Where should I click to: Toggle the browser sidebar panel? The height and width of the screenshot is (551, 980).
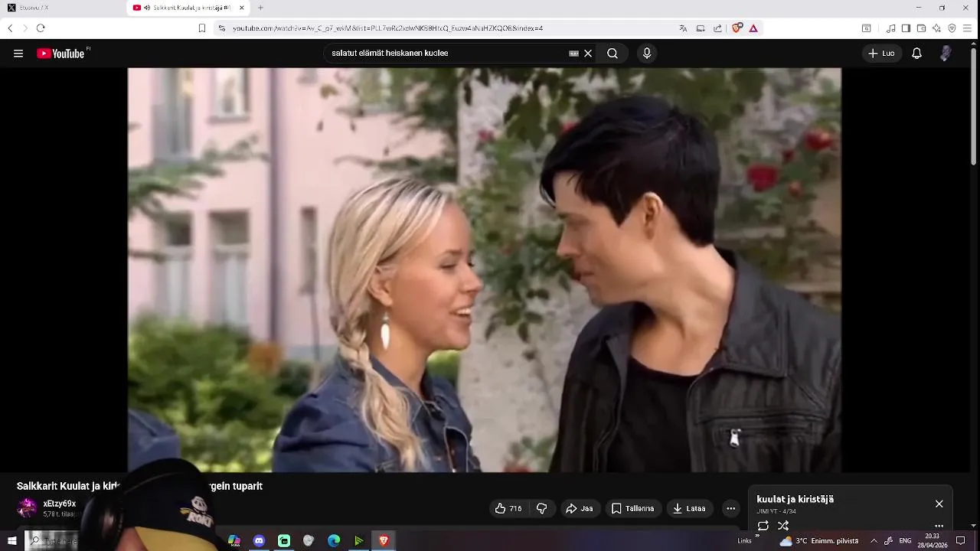point(906,28)
